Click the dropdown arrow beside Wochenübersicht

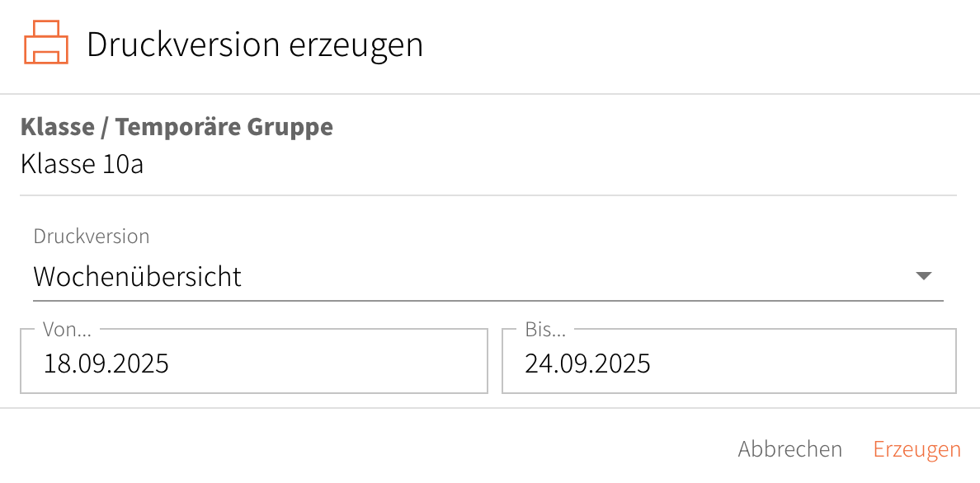(x=923, y=276)
